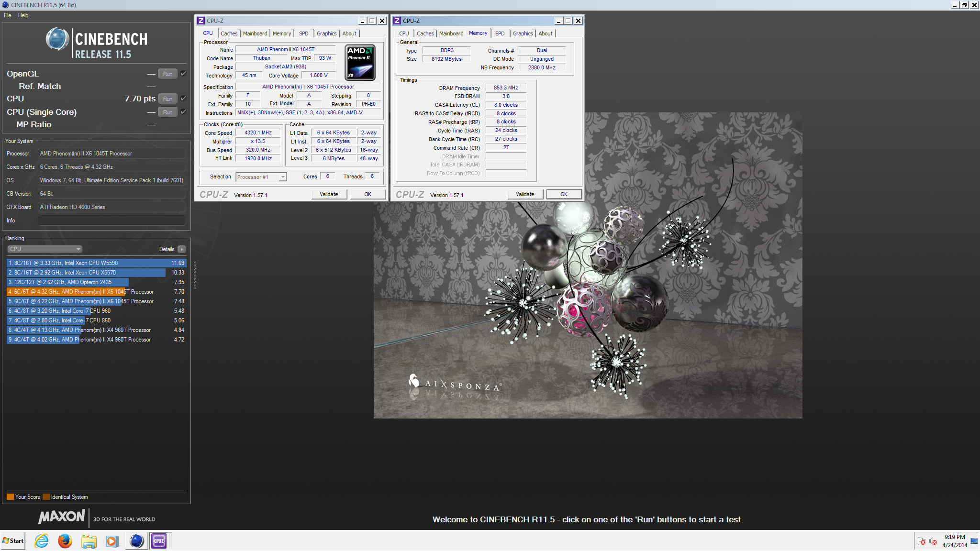
Task: Click OK in right CPU-Z window
Action: [x=564, y=194]
